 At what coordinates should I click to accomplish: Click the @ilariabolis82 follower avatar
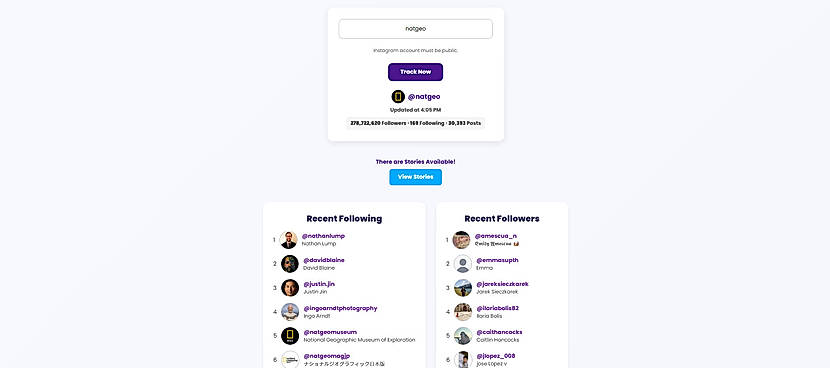(463, 312)
